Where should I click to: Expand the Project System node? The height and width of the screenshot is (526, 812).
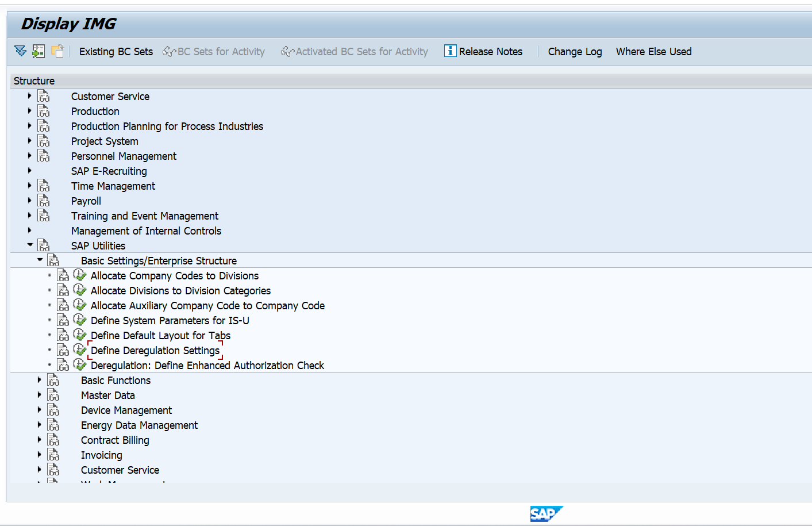pyautogui.click(x=29, y=141)
